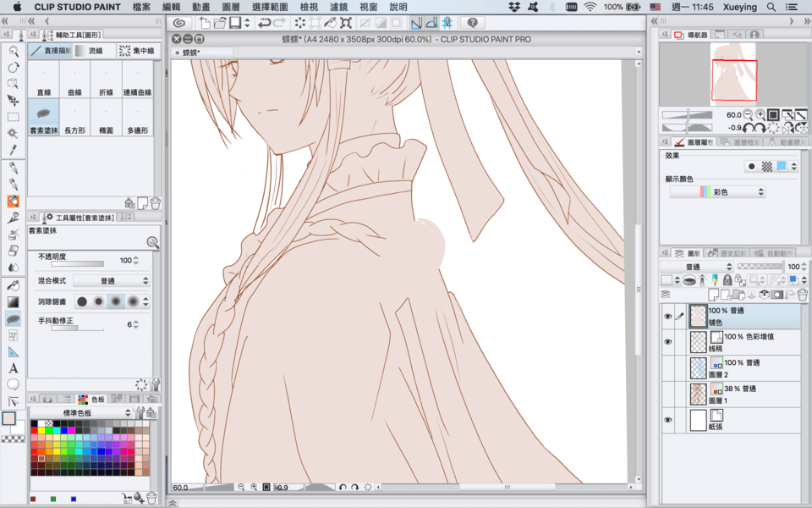
Task: Select the Eyedropper tool in the toolbar
Action: pyautogui.click(x=12, y=148)
